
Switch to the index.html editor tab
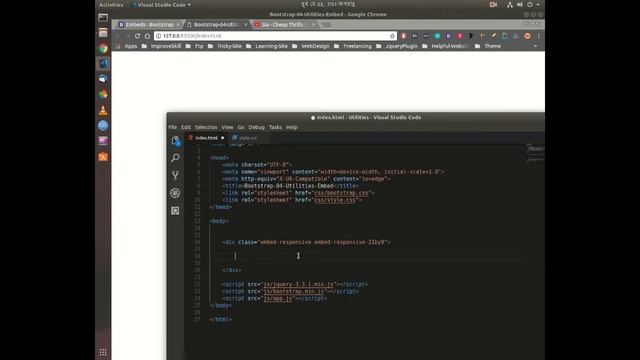pyautogui.click(x=206, y=138)
